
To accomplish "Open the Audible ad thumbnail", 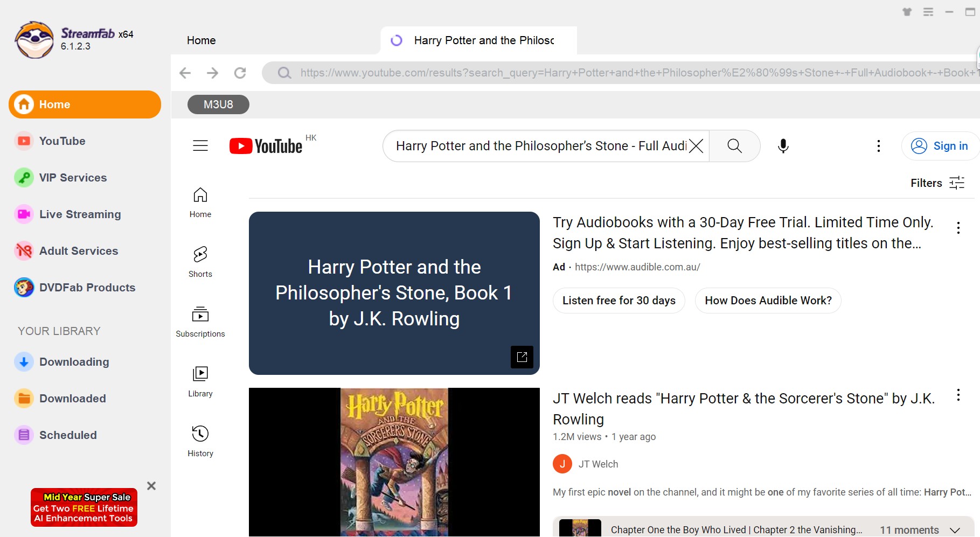I will [394, 293].
